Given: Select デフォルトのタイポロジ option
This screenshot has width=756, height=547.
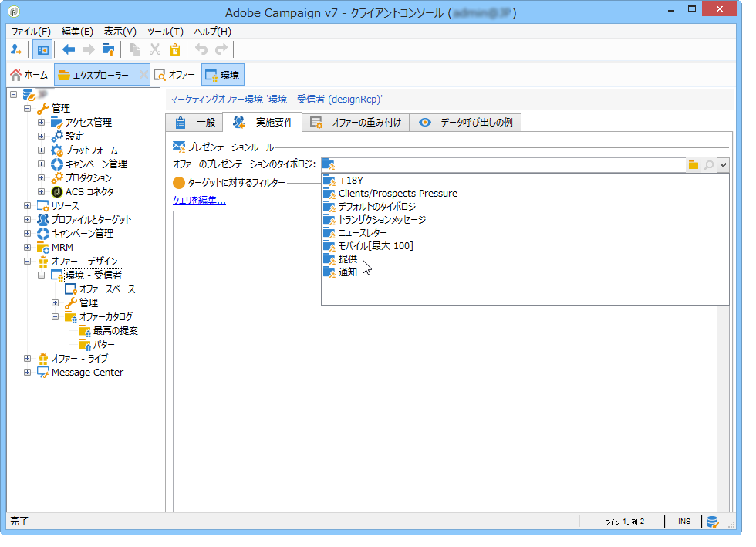Looking at the screenshot, I should coord(525,207).
